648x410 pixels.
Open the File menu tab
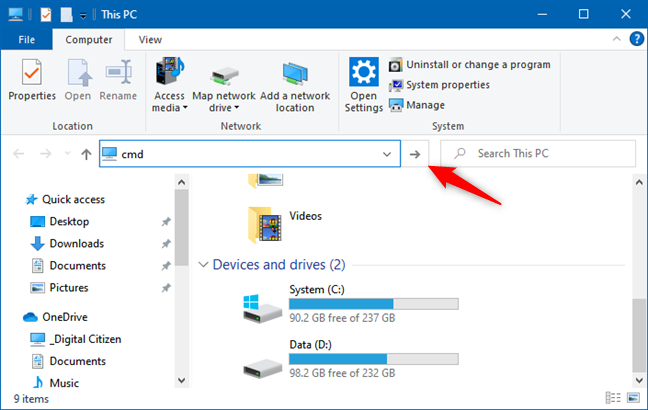26,40
